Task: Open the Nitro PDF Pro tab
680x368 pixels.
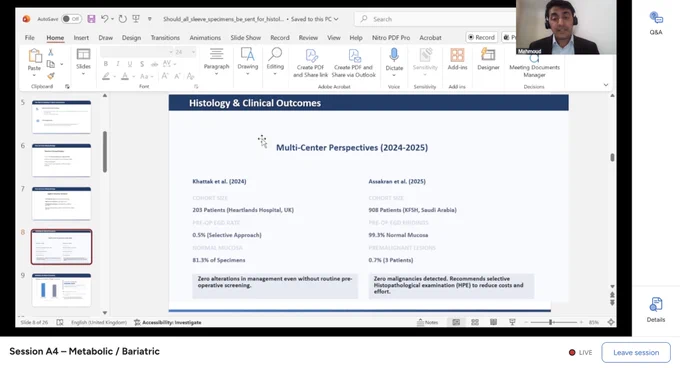Action: tap(391, 38)
